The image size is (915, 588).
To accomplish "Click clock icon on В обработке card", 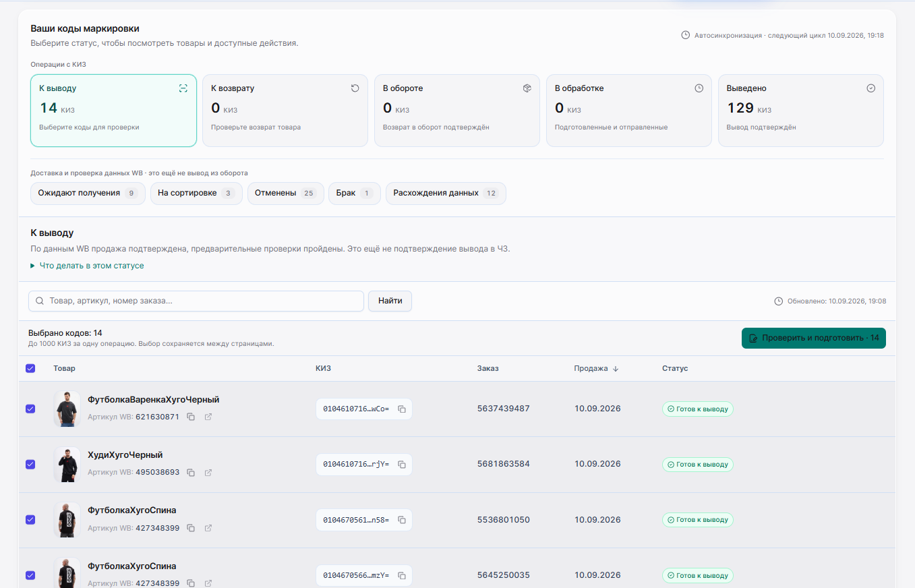I will [699, 88].
